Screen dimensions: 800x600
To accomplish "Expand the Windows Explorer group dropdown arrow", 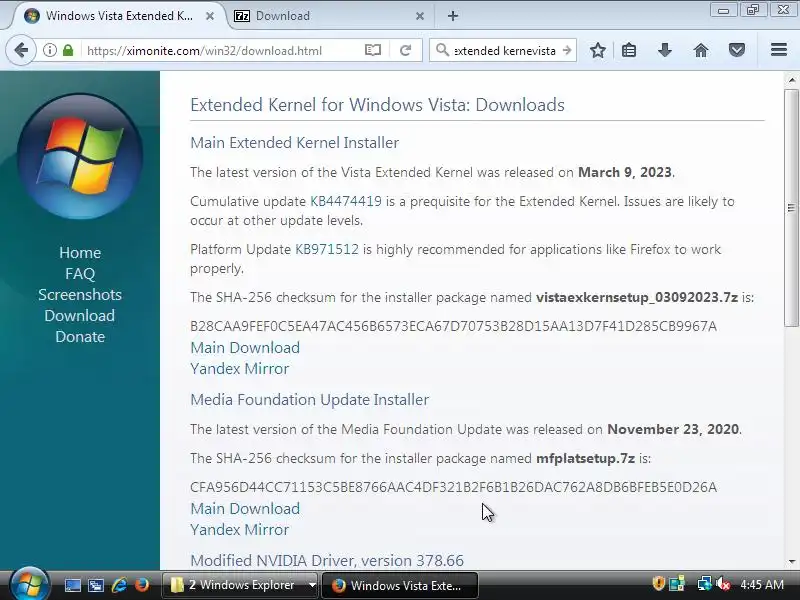I will click(312, 585).
